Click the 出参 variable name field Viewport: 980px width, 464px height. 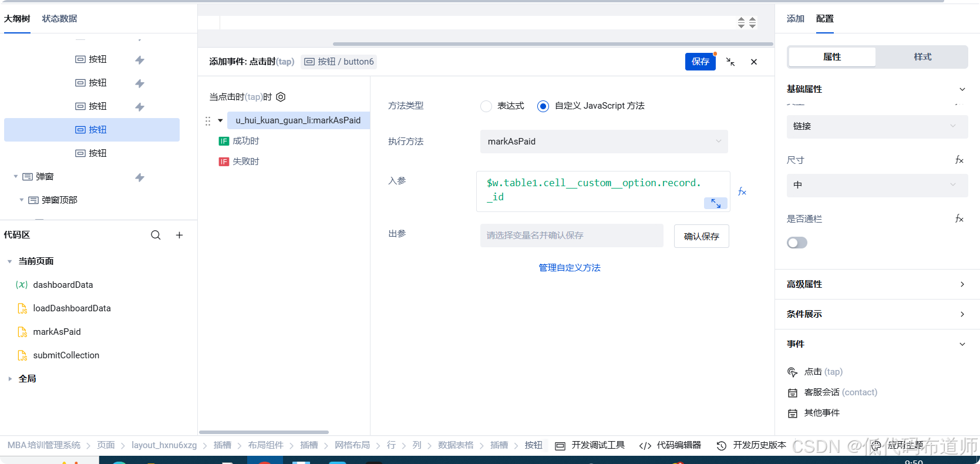click(572, 236)
